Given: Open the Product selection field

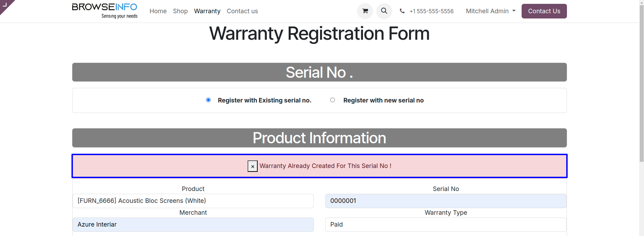Looking at the screenshot, I should point(193,201).
